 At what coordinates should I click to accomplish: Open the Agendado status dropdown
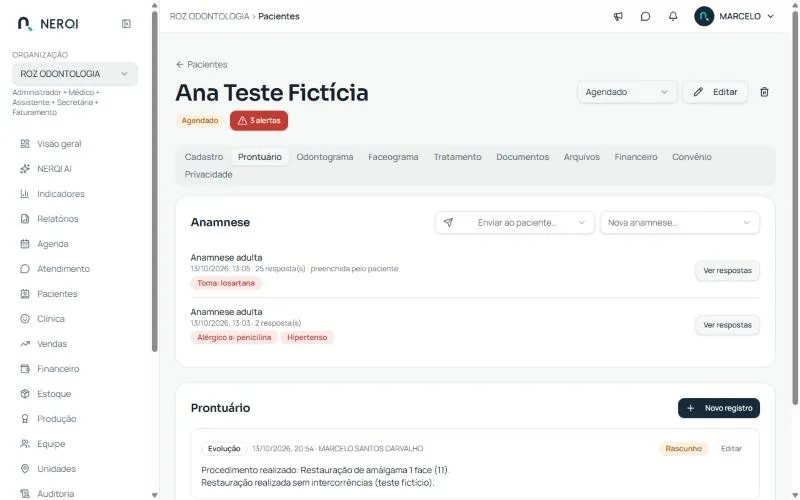(627, 92)
